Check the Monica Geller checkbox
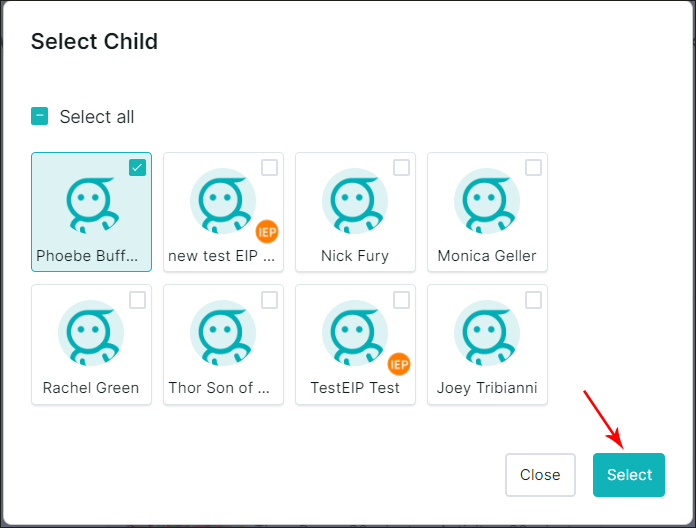 coord(533,168)
